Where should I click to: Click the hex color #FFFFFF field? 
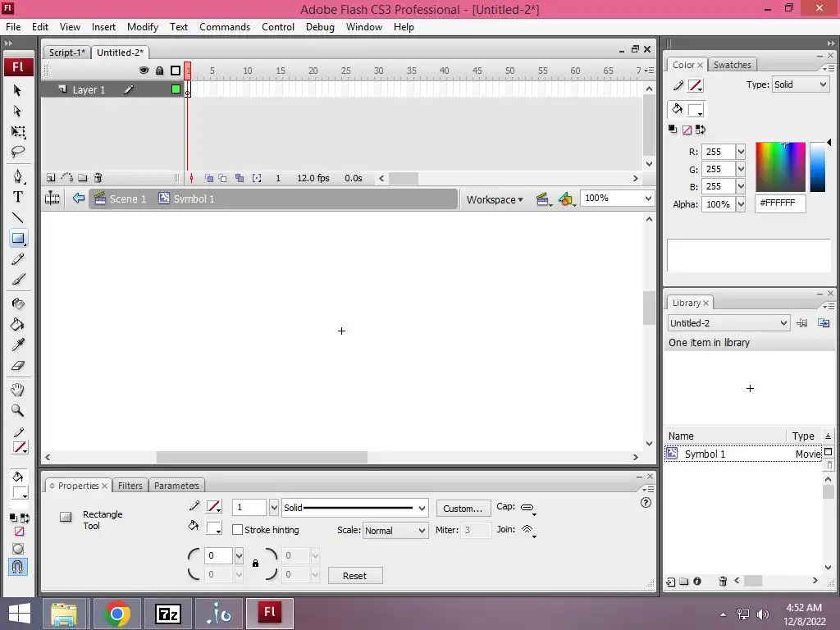click(780, 203)
